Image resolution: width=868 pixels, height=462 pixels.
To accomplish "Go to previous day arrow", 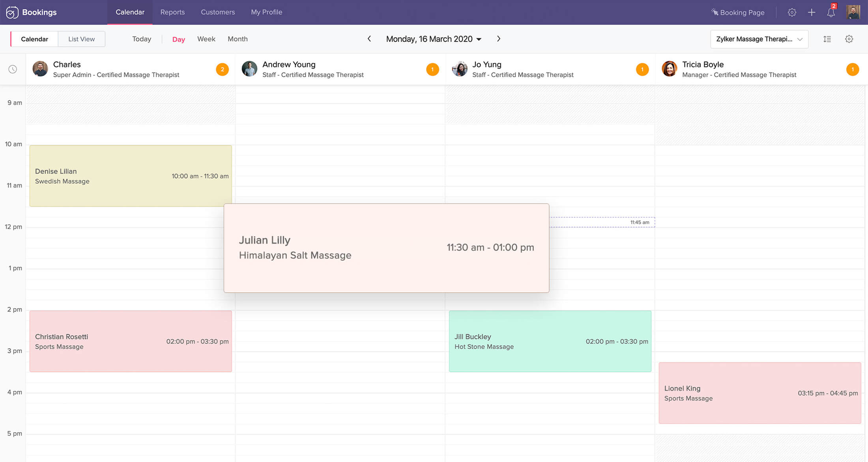I will pos(369,39).
